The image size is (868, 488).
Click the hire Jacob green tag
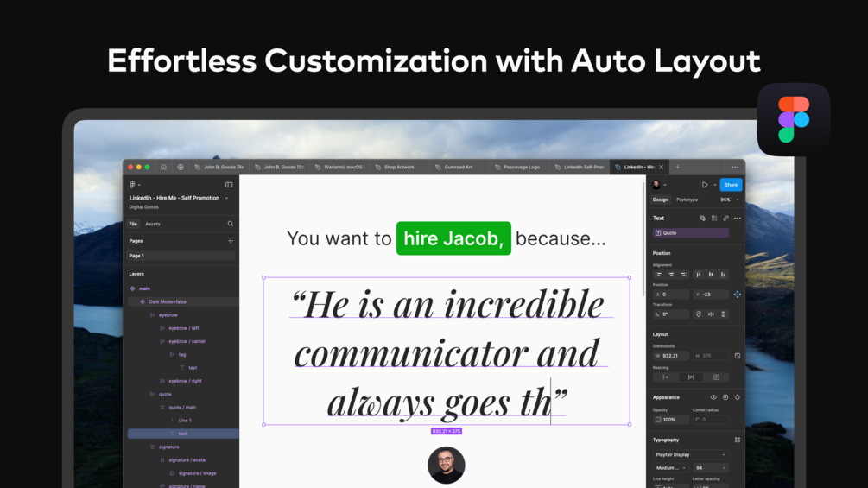(x=453, y=238)
